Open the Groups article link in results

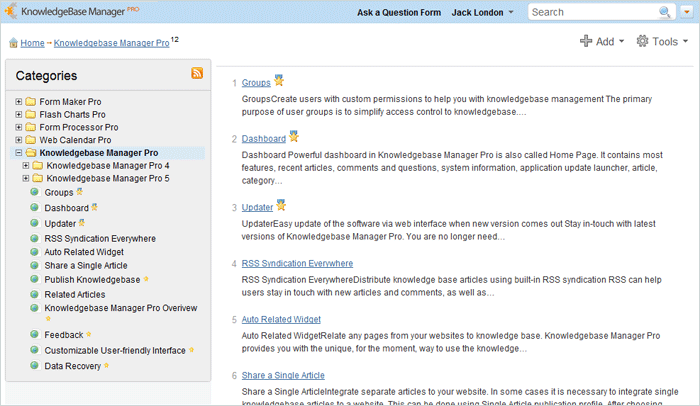tap(256, 83)
